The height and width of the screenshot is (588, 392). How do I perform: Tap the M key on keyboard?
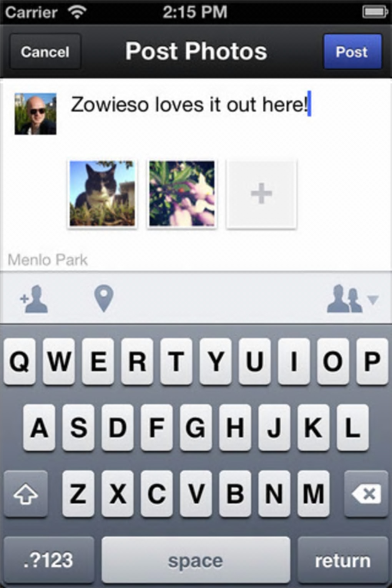point(313,494)
